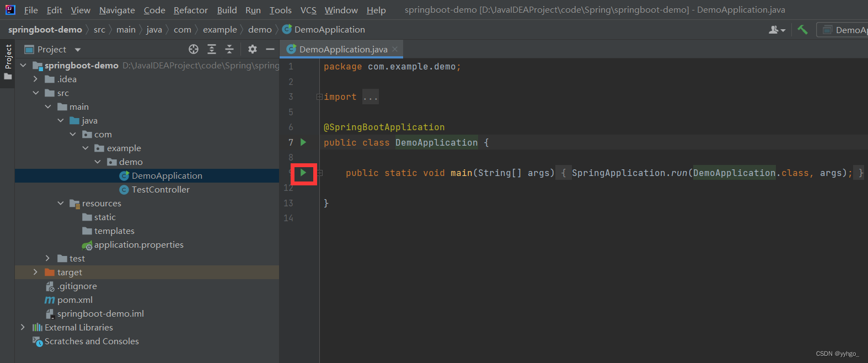Expand folded main method body

click(319, 173)
